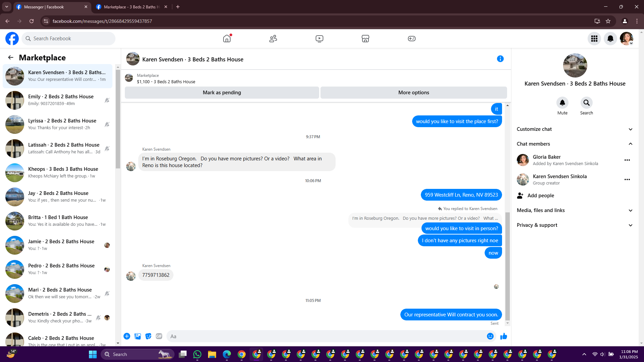The width and height of the screenshot is (644, 362).
Task: Expand the Privacy & support section
Action: (575, 225)
